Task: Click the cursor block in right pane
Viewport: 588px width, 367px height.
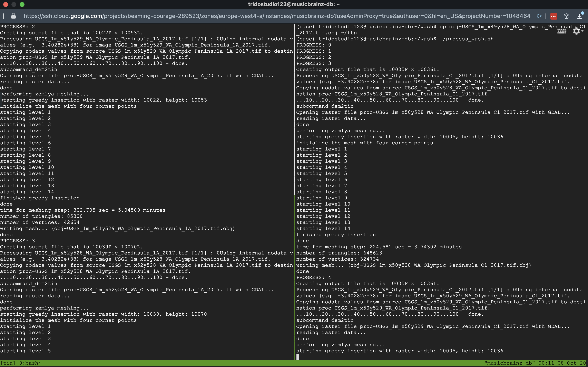Action: pyautogui.click(x=298, y=357)
